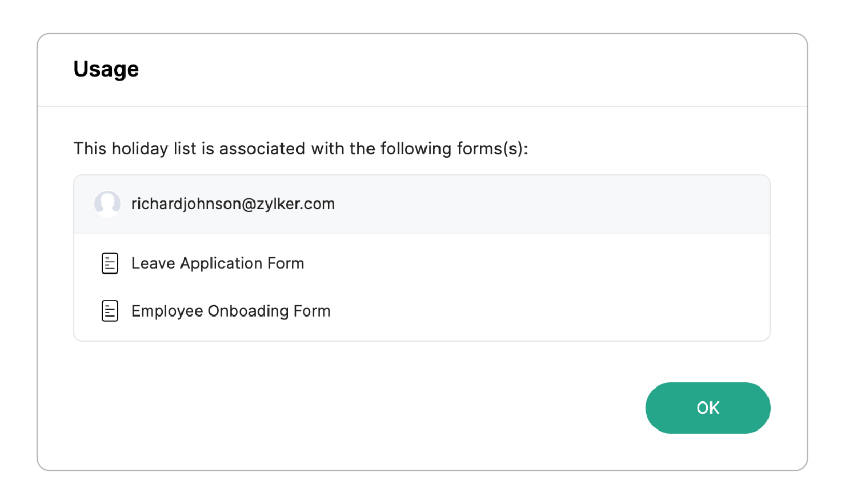845x504 pixels.
Task: Click the Leave Application Form document icon
Action: pyautogui.click(x=110, y=263)
